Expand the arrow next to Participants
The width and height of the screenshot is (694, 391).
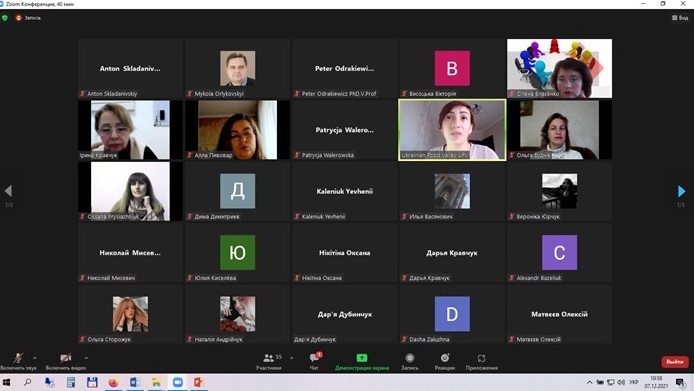pyautogui.click(x=292, y=358)
